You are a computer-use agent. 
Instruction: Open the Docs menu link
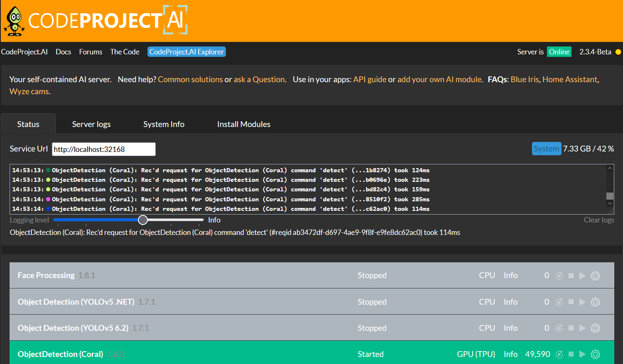[x=63, y=52]
